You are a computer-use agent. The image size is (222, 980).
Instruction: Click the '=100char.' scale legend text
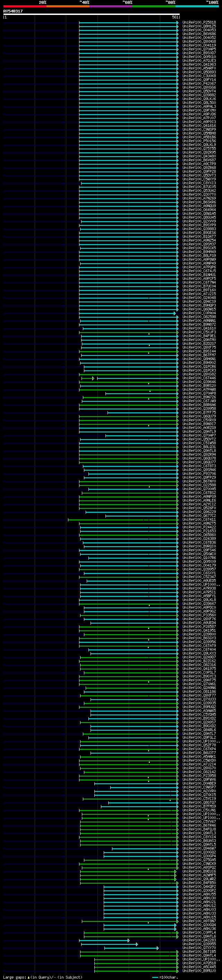point(169,977)
